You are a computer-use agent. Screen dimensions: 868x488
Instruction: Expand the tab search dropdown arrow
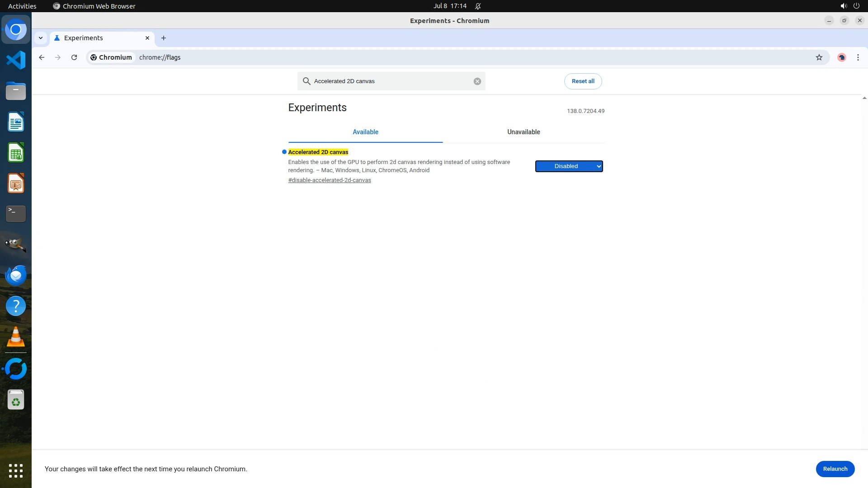point(41,38)
